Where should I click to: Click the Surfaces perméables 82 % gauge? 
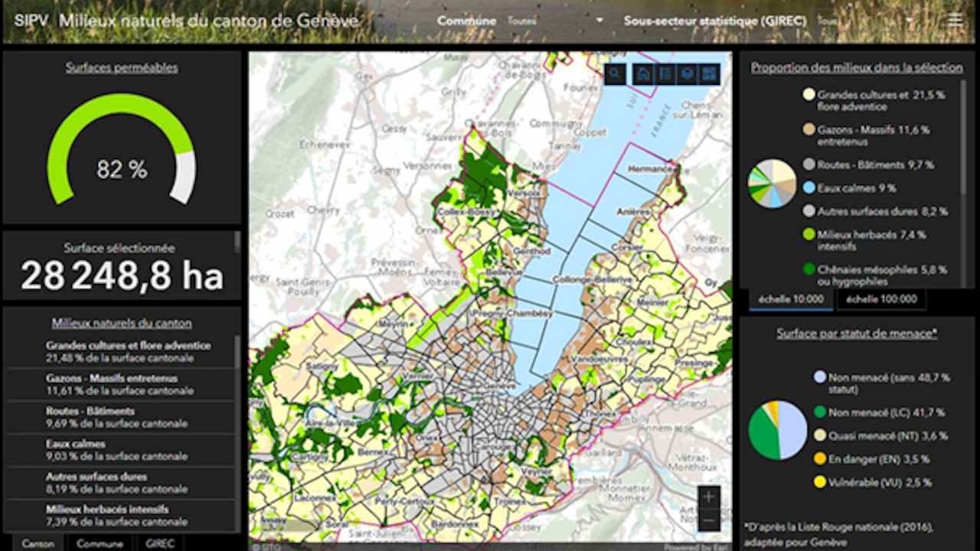tap(122, 149)
